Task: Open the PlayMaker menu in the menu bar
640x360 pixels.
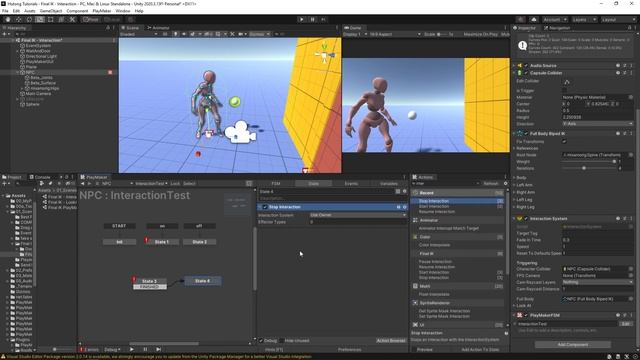Action: 102,11
